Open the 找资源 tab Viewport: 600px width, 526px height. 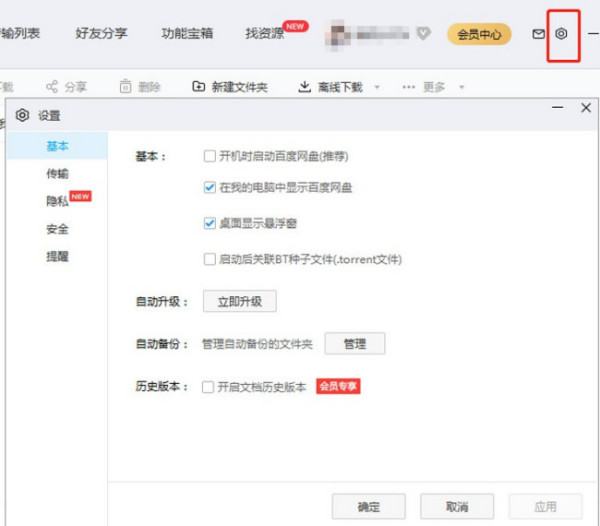264,34
